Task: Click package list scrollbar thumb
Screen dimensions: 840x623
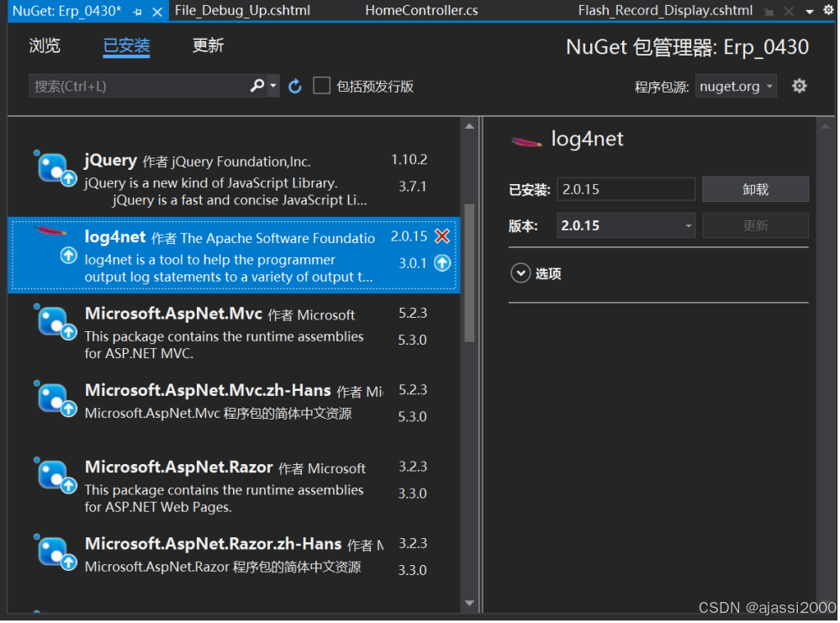Action: 470,272
